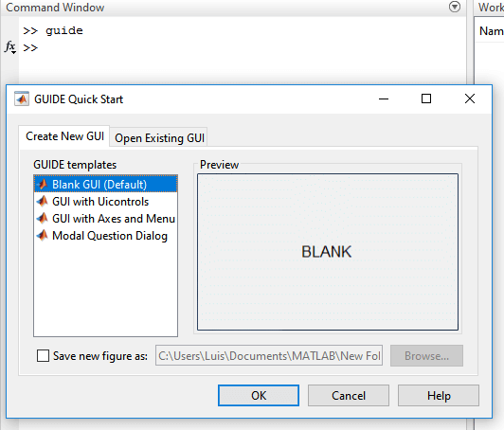504x430 pixels.
Task: Switch to the Open Existing GUI tab
Action: (159, 138)
